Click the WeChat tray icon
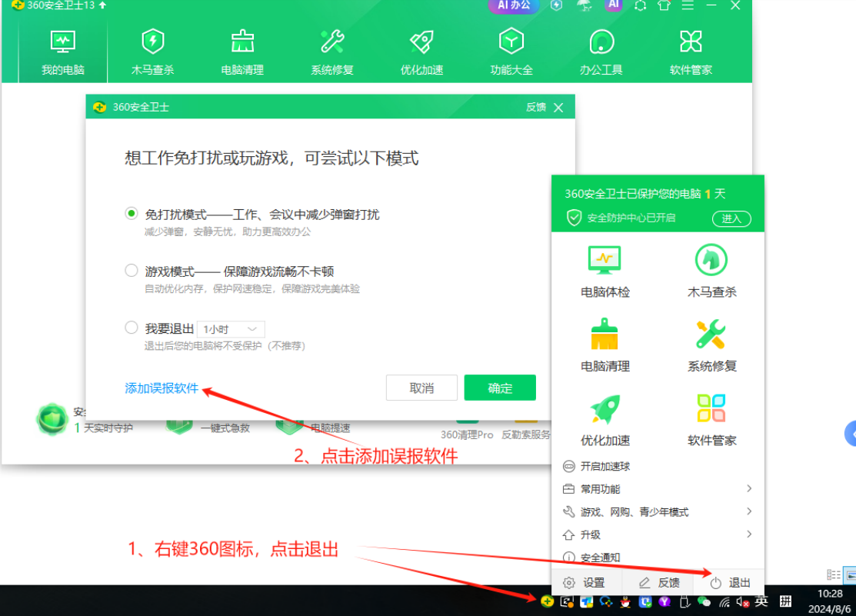Image resolution: width=856 pixels, height=616 pixels. point(704,602)
